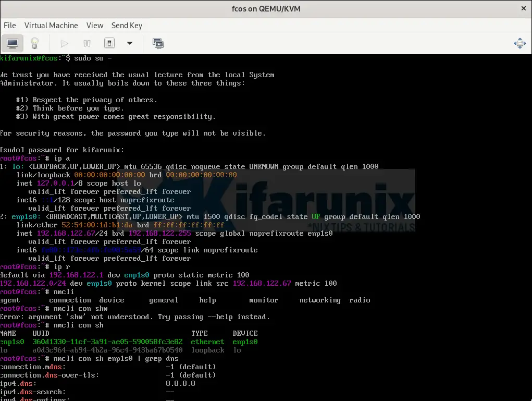Click the broadcast address 192.168.122.255
The width and height of the screenshot is (532, 401).
click(x=160, y=233)
